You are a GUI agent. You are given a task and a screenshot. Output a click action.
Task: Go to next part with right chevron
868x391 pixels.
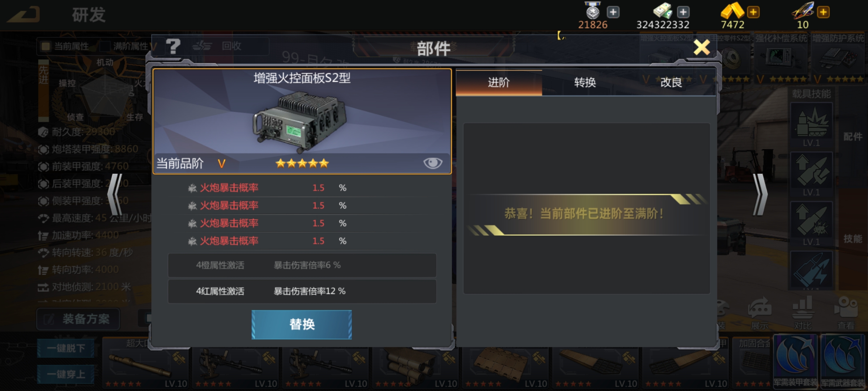760,195
